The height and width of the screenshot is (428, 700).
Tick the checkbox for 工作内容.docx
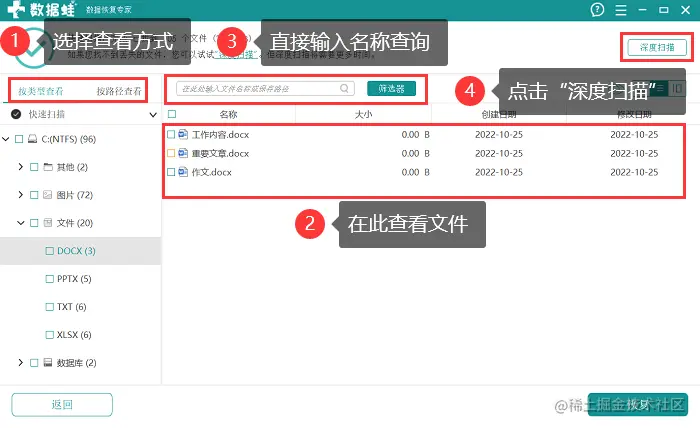171,134
